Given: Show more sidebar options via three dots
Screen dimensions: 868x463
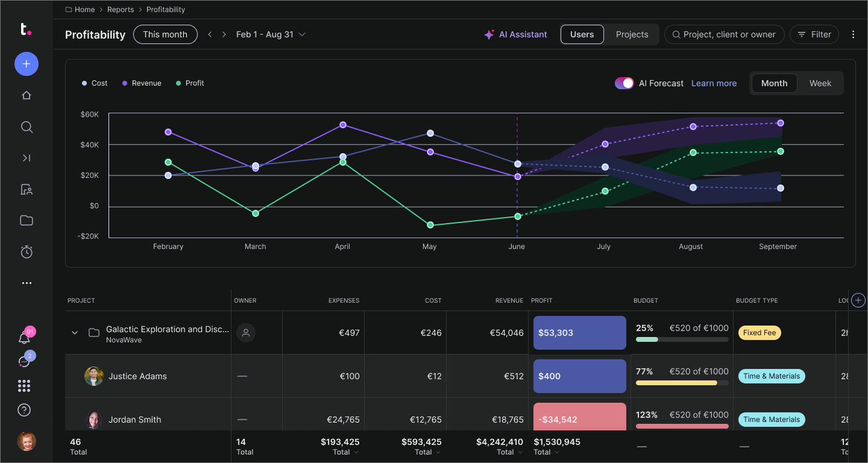Looking at the screenshot, I should (x=27, y=283).
